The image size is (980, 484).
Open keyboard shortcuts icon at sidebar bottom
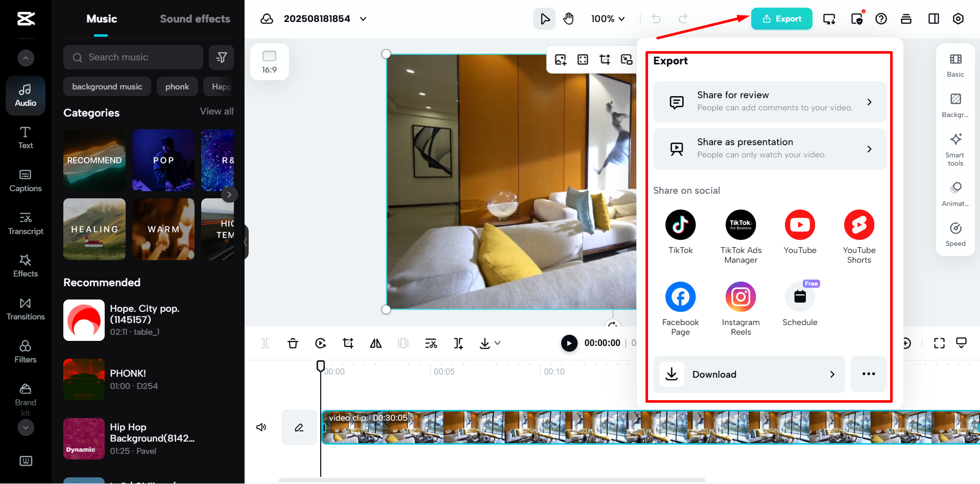pos(26,461)
